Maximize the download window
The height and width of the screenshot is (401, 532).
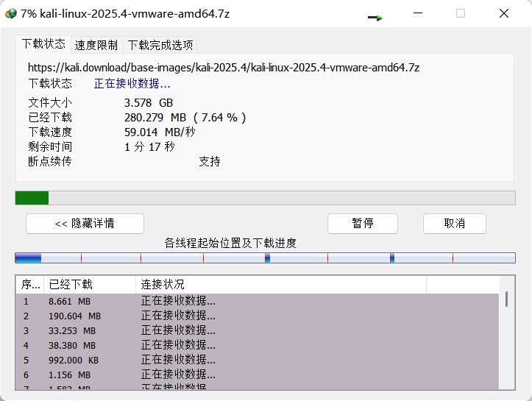[x=461, y=13]
